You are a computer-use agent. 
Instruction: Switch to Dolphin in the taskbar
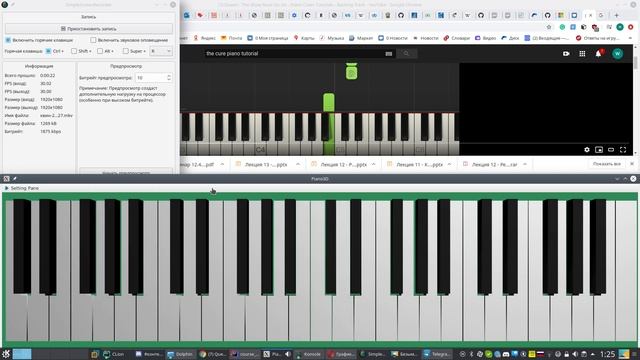point(180,354)
